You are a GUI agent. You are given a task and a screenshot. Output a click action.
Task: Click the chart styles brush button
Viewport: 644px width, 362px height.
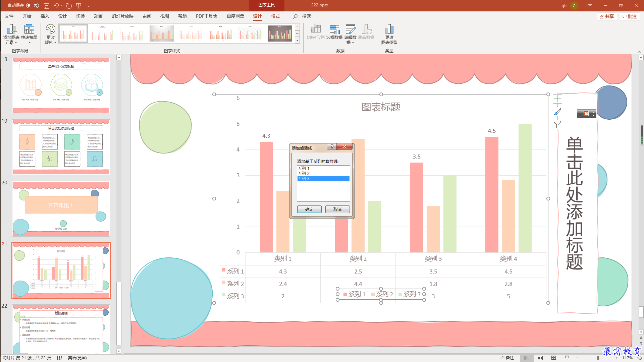(x=557, y=112)
